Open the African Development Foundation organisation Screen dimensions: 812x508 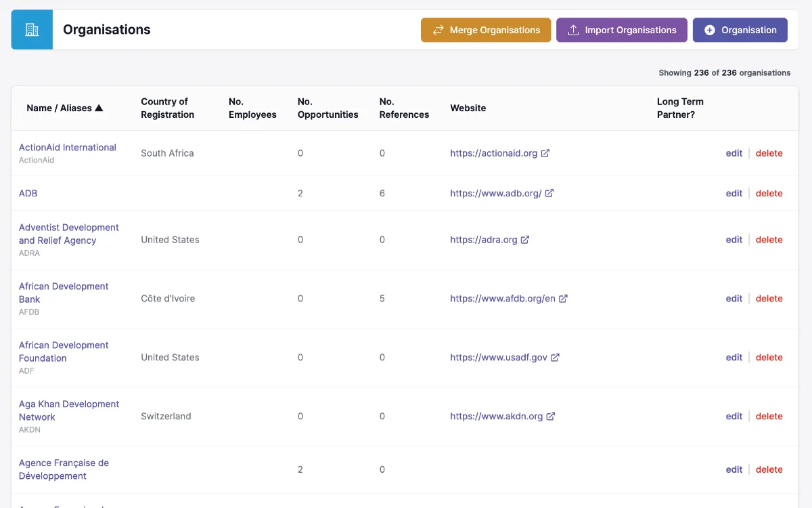(x=64, y=352)
